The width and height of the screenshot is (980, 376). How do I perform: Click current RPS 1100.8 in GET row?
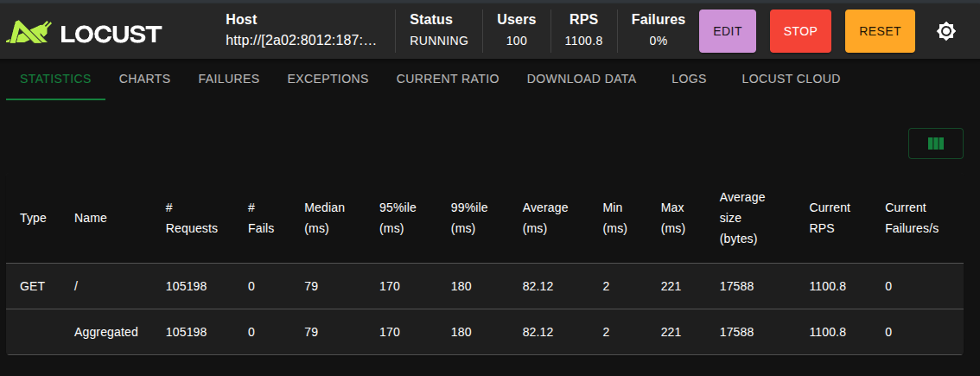[x=828, y=286]
